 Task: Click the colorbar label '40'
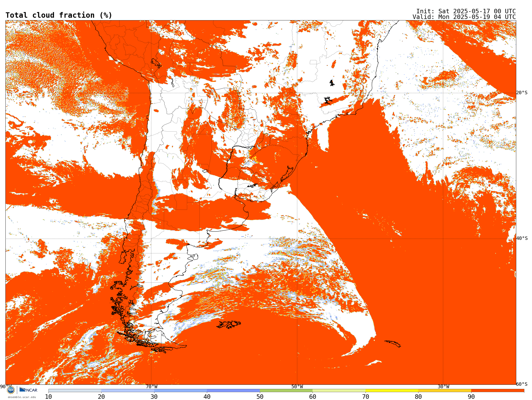[x=207, y=397]
